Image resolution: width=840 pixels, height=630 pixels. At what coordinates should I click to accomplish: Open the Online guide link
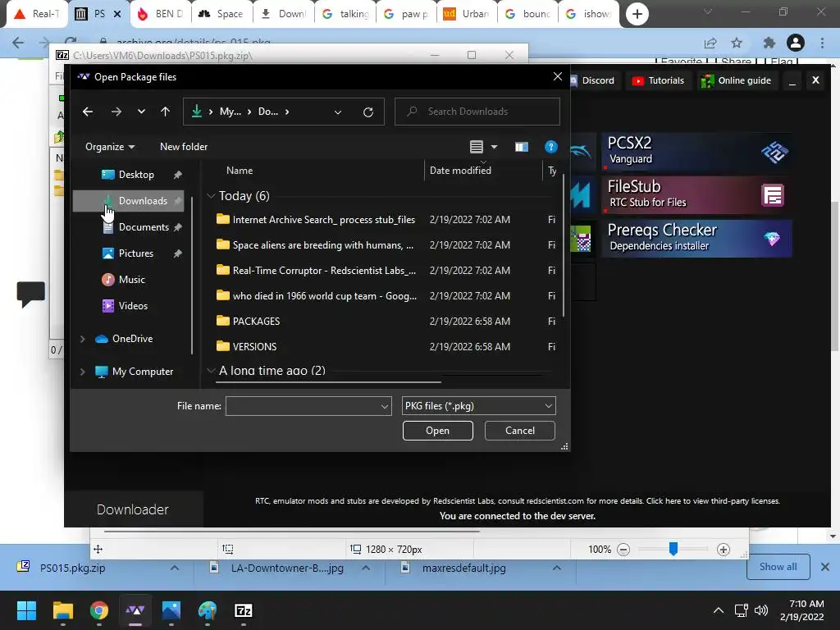click(x=737, y=80)
